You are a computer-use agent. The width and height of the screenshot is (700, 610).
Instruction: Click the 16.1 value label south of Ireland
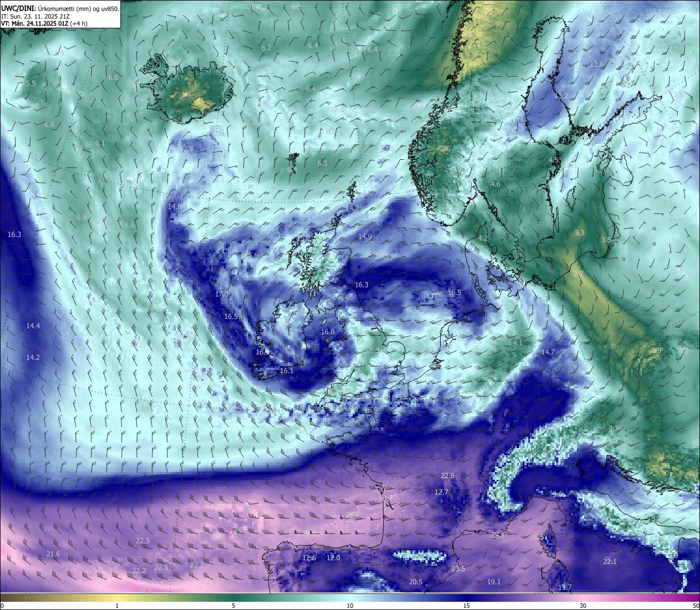287,370
